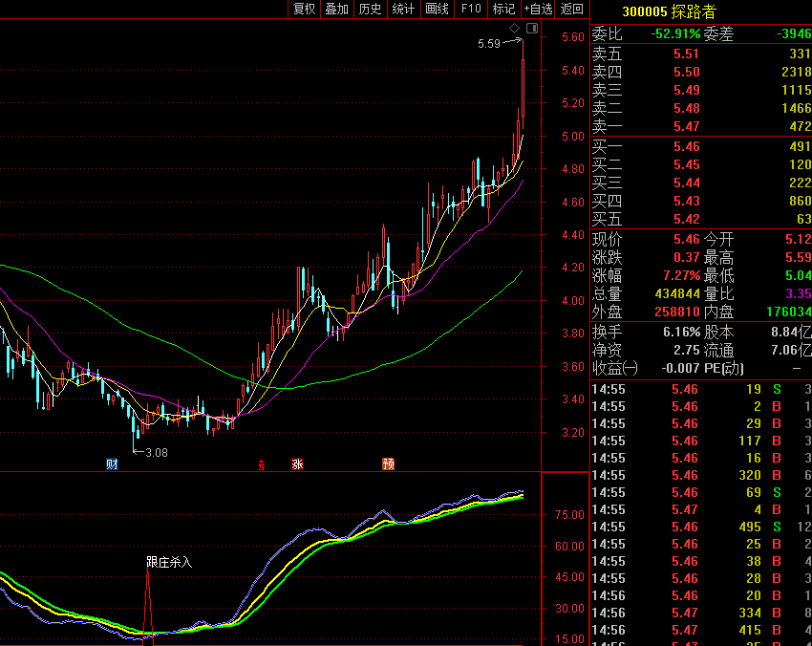Click 外盘 value 258810
This screenshot has width=812, height=646.
677,312
